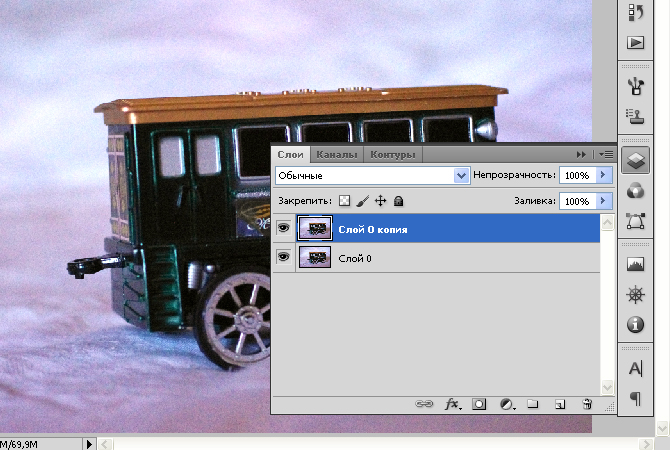Toggle the Layers panel dock icon
670x450 pixels.
point(635,160)
